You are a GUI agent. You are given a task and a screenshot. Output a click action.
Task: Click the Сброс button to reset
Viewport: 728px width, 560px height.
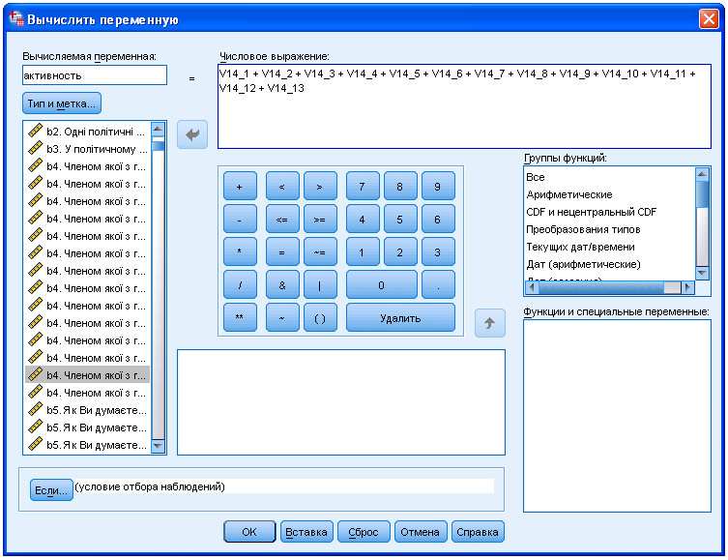[x=364, y=532]
